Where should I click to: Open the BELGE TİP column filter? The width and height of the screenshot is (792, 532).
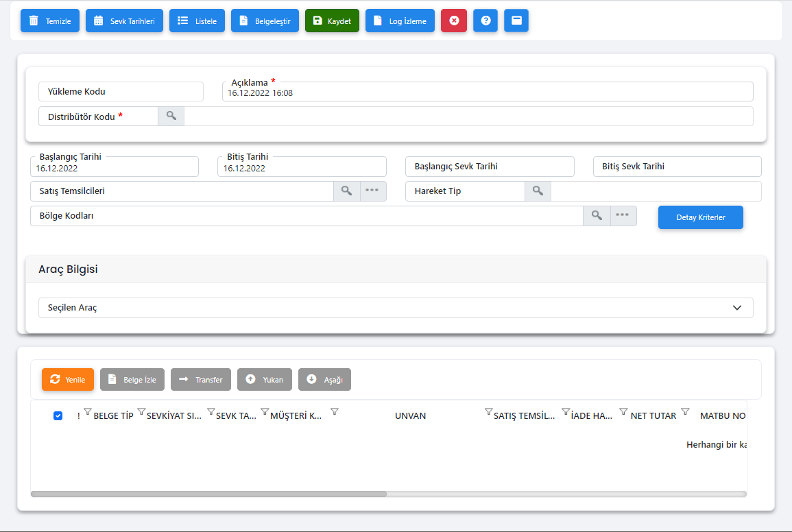pos(141,412)
